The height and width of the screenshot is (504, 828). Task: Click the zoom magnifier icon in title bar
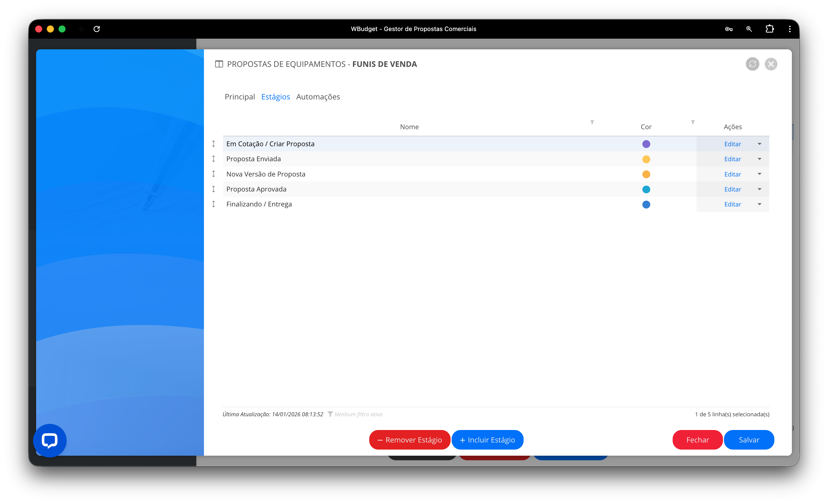point(749,29)
